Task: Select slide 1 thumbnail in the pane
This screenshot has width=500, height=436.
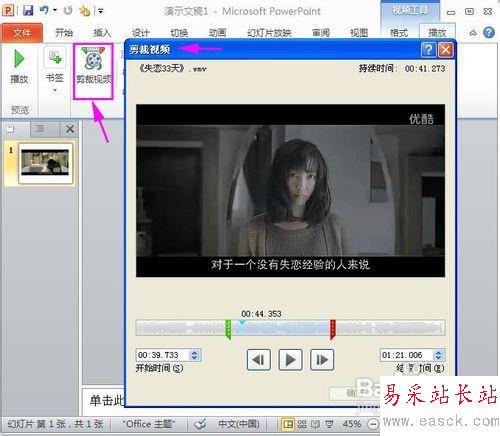Action: [46, 163]
